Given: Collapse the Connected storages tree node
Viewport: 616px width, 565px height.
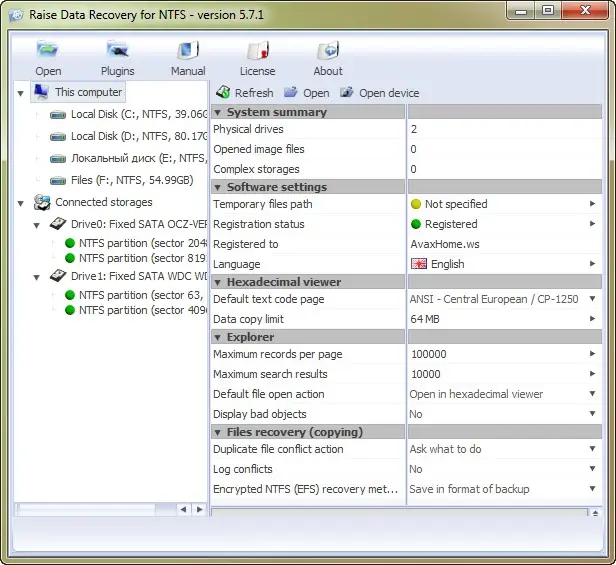Looking at the screenshot, I should [x=20, y=203].
